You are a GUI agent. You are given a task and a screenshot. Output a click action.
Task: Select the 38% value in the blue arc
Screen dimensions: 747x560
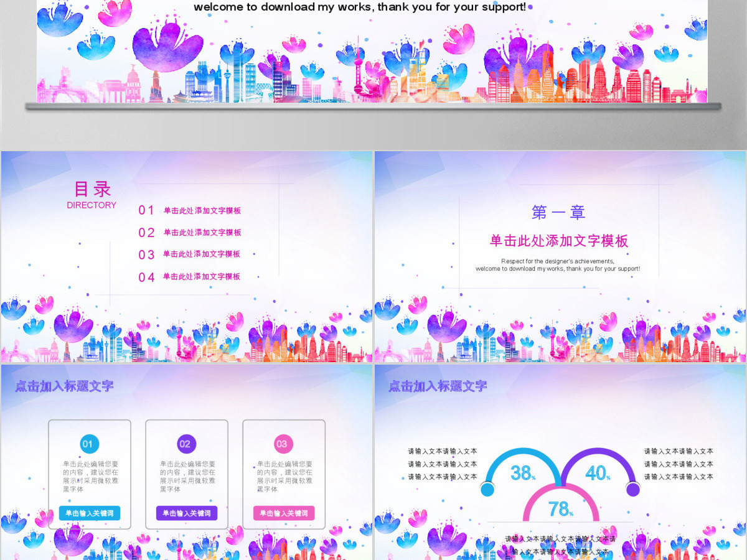[523, 474]
